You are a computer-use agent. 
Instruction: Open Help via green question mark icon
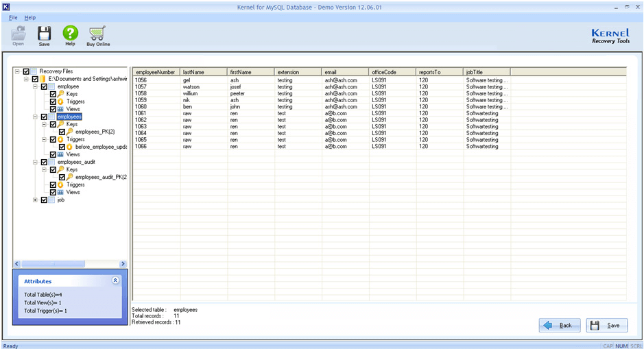[x=70, y=34]
